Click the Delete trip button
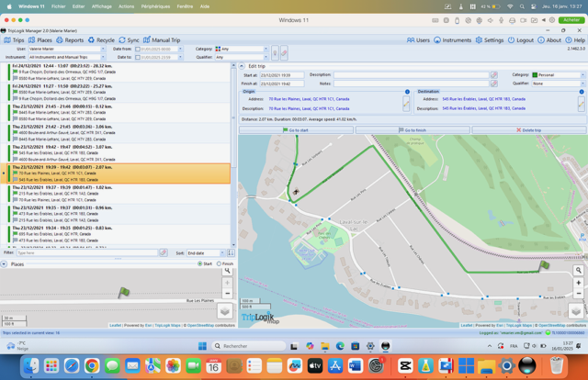The image size is (588, 380). point(529,130)
